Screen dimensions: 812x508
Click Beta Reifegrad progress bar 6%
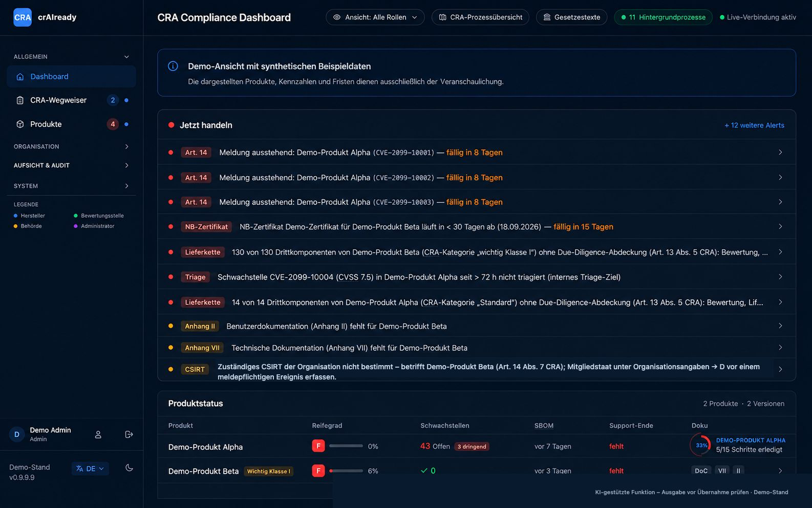point(346,471)
